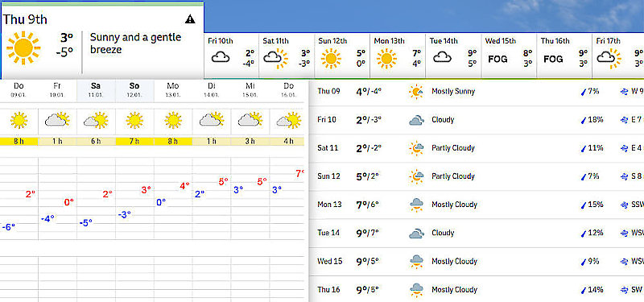Click the Partly Cloudy icon for Sat 11
The height and width of the screenshot is (302, 644).
[416, 148]
